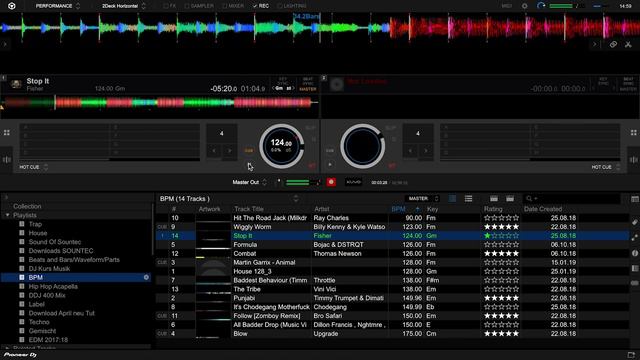
Task: Click first column-layout icon left of search
Action: pos(494,199)
